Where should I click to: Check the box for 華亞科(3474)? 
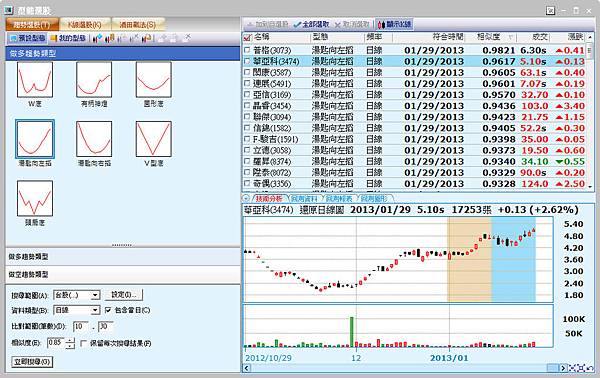pyautogui.click(x=247, y=61)
